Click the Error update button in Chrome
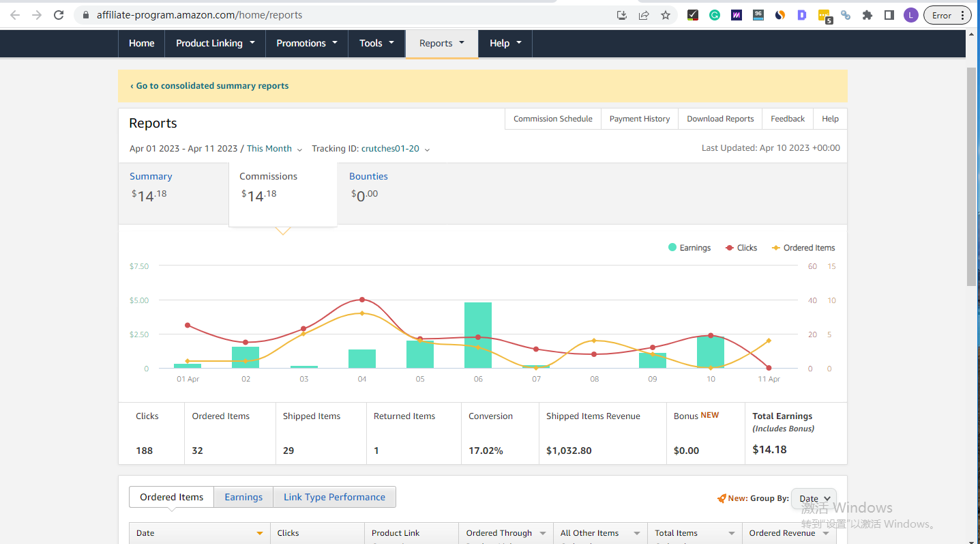980x544 pixels. [x=947, y=15]
